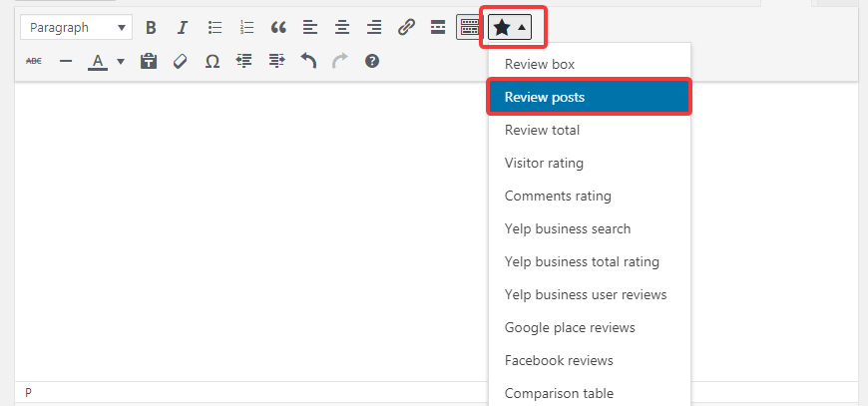Open the star review shortcodes dropdown
The image size is (868, 406).
coord(510,28)
